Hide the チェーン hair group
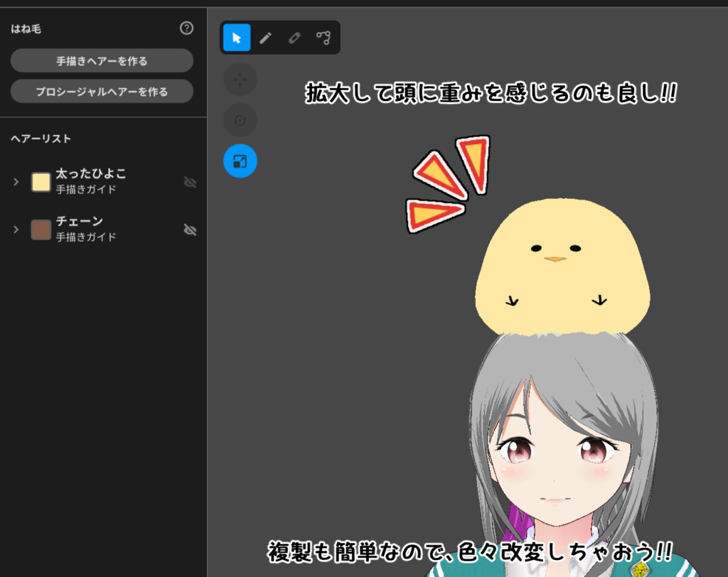Viewport: 728px width, 577px height. click(x=190, y=230)
